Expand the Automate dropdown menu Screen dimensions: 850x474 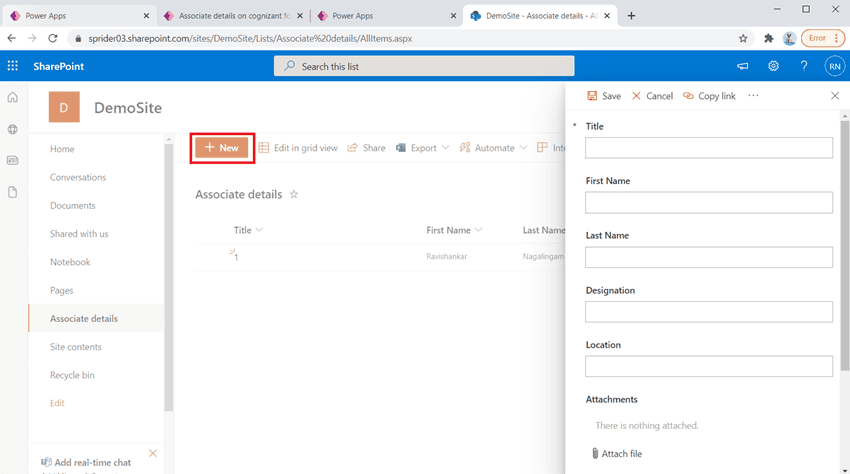click(x=494, y=148)
